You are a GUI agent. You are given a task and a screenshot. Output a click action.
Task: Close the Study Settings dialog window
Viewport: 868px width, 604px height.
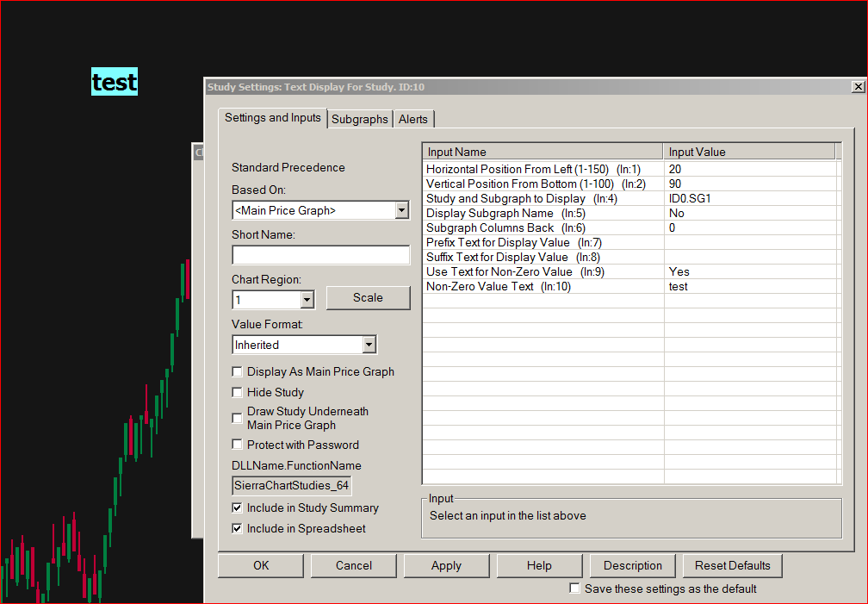tap(858, 87)
